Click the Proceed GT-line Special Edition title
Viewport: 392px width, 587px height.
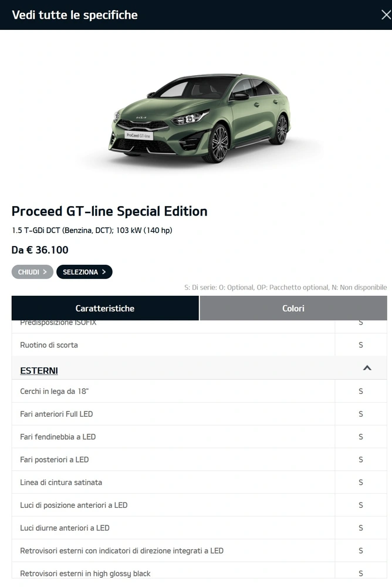tap(109, 211)
